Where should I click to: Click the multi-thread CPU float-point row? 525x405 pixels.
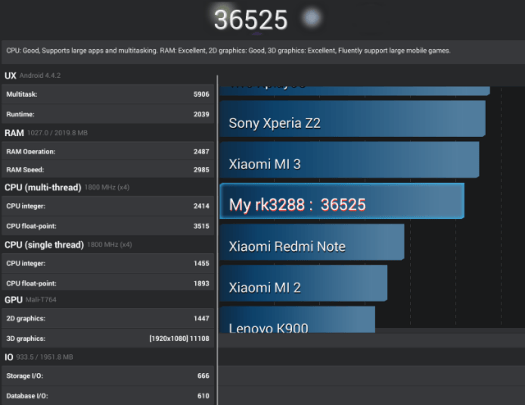point(108,226)
